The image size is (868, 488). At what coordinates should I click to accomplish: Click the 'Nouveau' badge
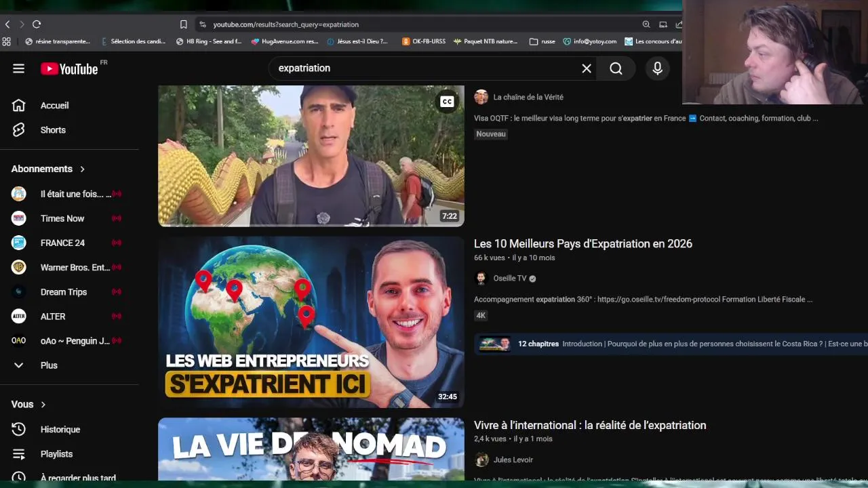[491, 134]
